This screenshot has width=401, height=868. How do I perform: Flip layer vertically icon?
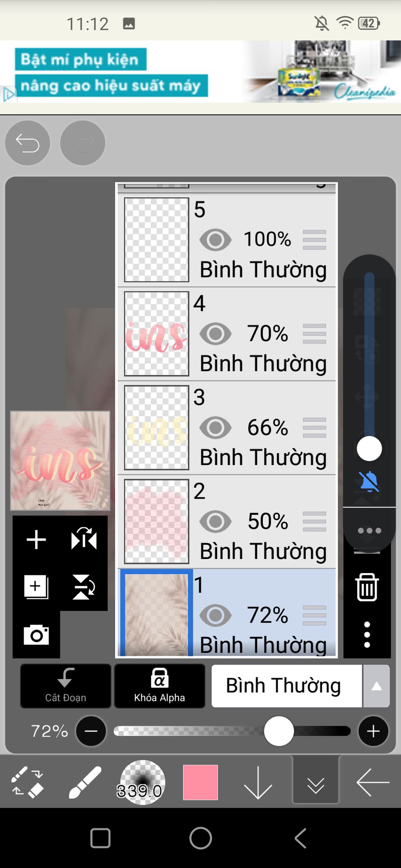point(84,587)
